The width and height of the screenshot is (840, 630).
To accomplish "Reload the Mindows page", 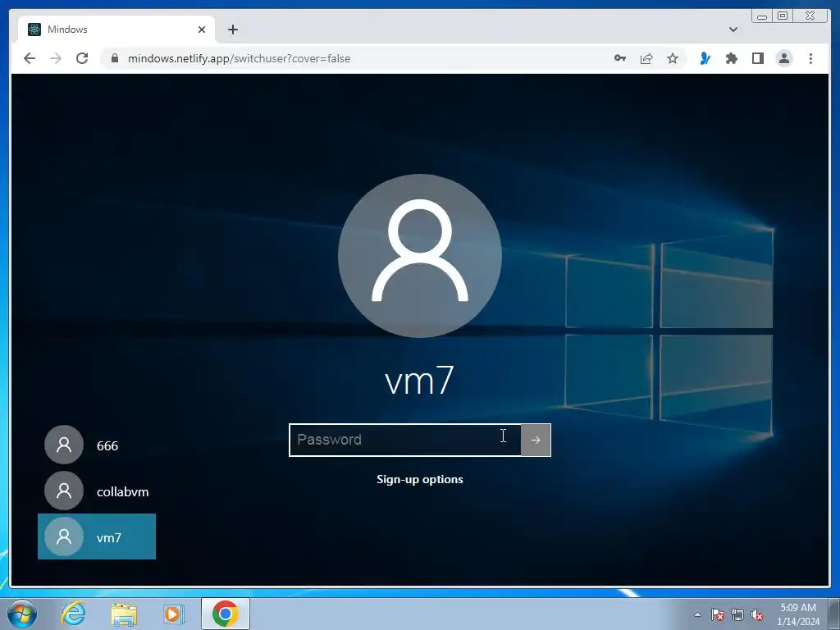I will pos(82,58).
